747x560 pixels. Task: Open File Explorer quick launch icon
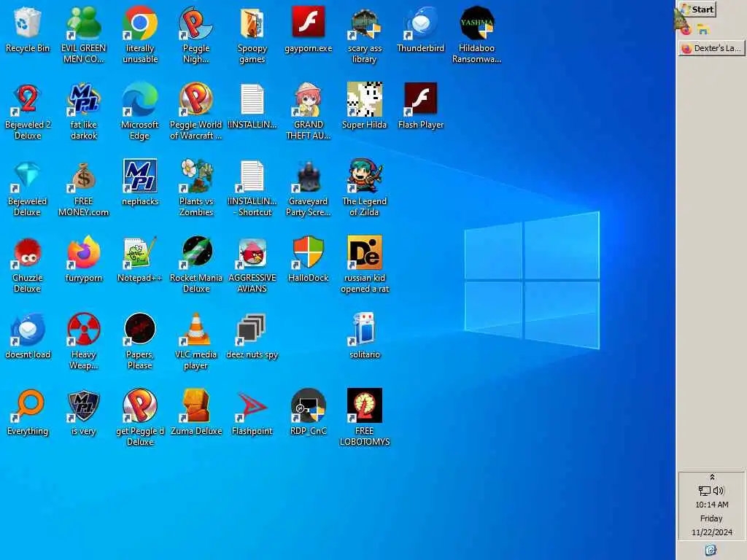703,31
